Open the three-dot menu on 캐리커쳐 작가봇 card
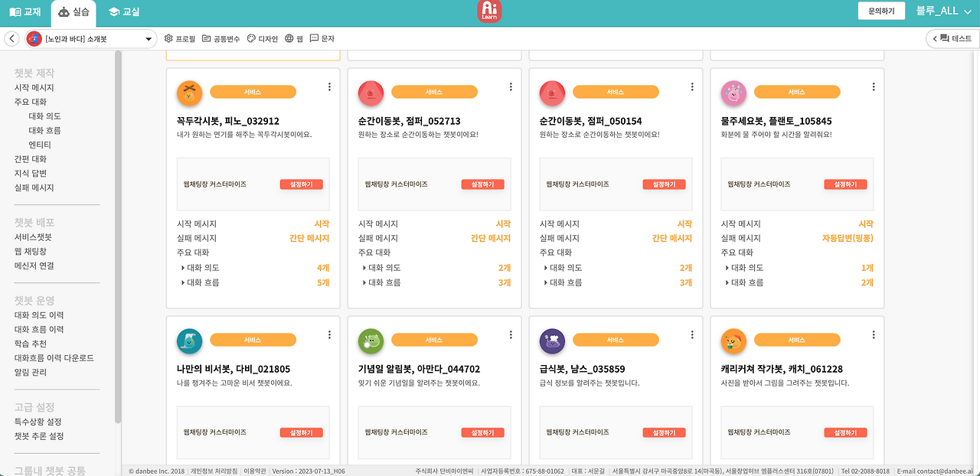The height and width of the screenshot is (476, 980). pos(873,334)
